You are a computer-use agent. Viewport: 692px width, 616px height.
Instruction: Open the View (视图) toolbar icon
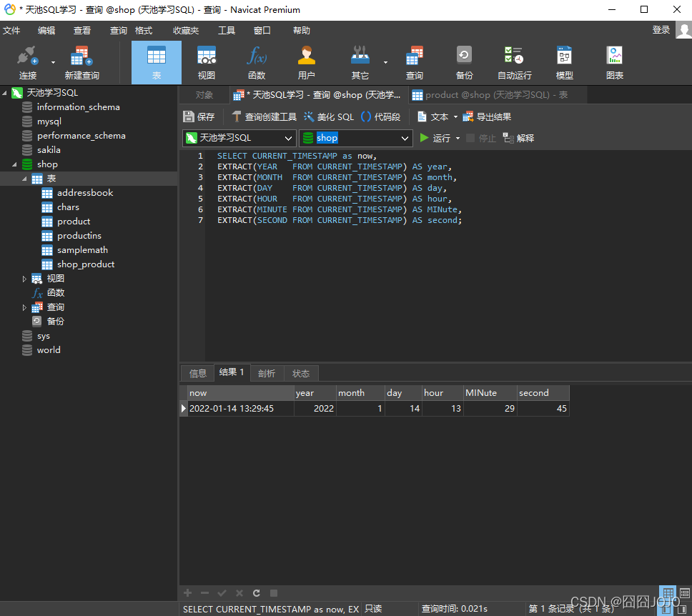(206, 63)
